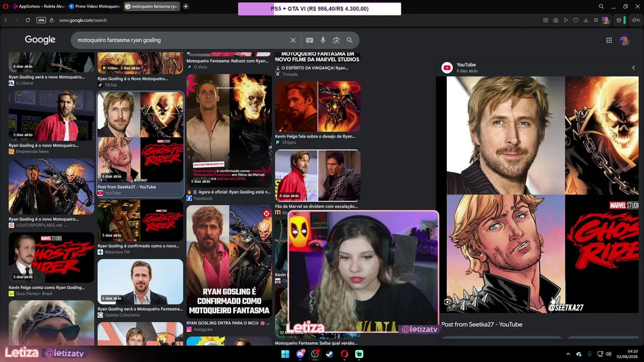Open the browser tab search icon

point(601,7)
